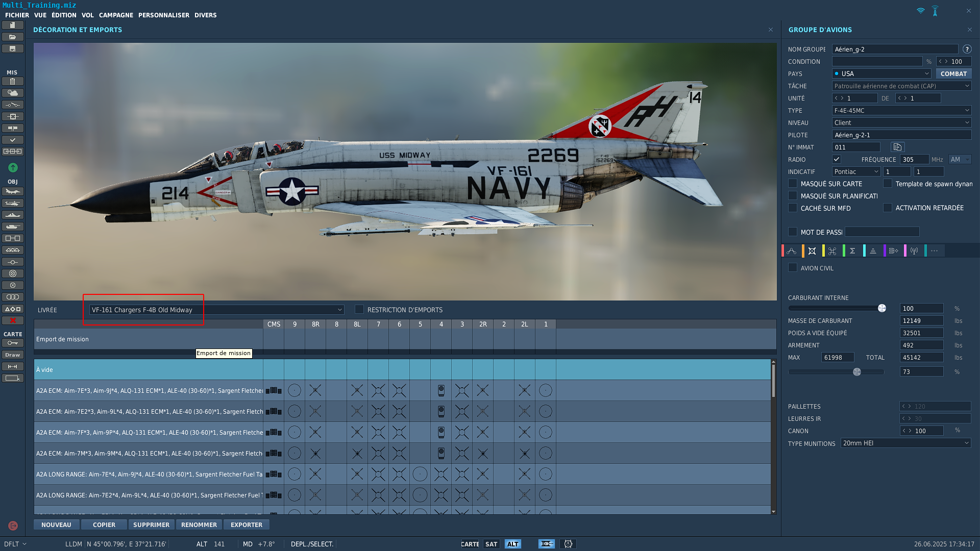Open the LIVRÉE livery dropdown
The image size is (980, 551).
coord(216,310)
